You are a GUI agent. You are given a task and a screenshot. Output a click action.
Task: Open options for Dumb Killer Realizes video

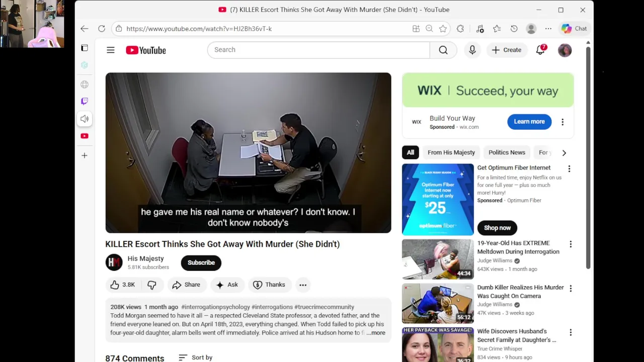[571, 288]
